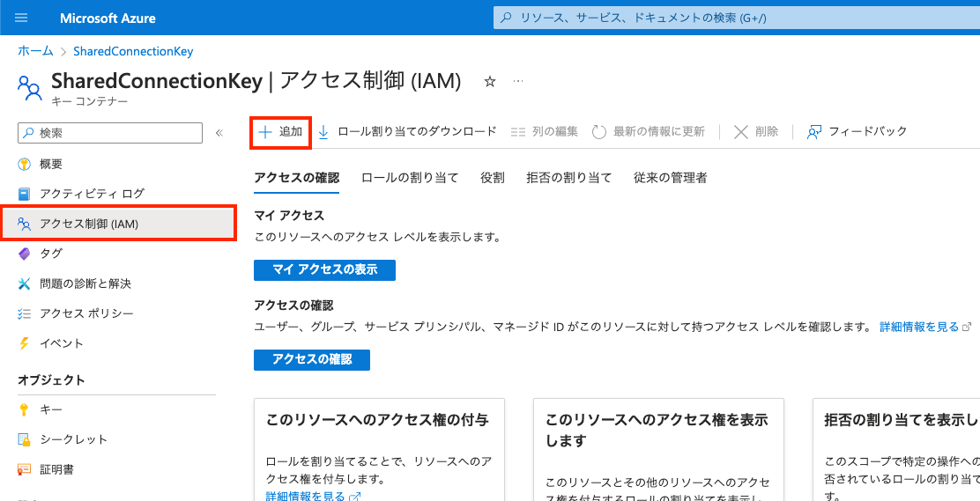Click the キー yellow key icon
980x501 pixels.
coord(25,409)
